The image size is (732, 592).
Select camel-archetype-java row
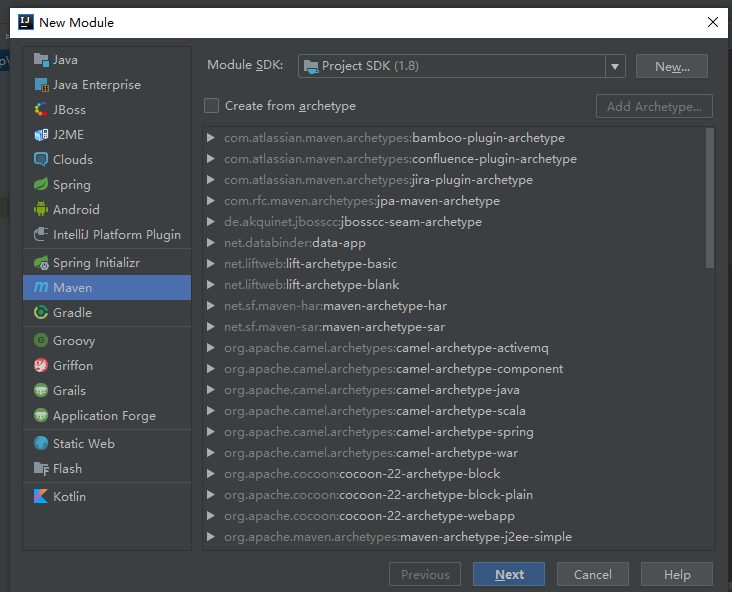pos(454,390)
